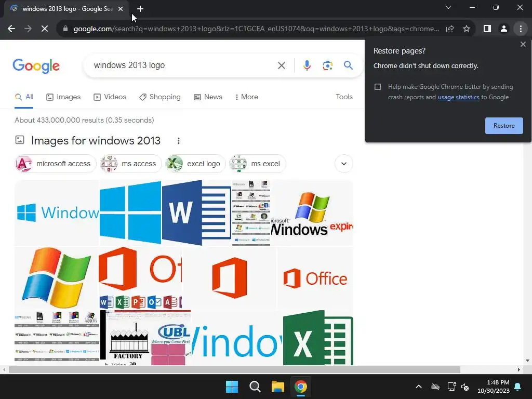Open the tab search chevron

pos(448,7)
